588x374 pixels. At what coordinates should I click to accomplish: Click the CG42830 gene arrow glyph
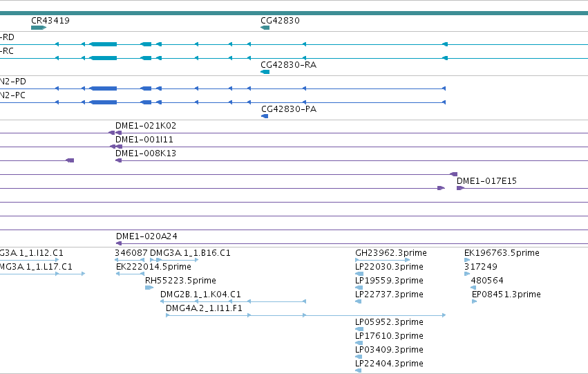click(x=265, y=28)
